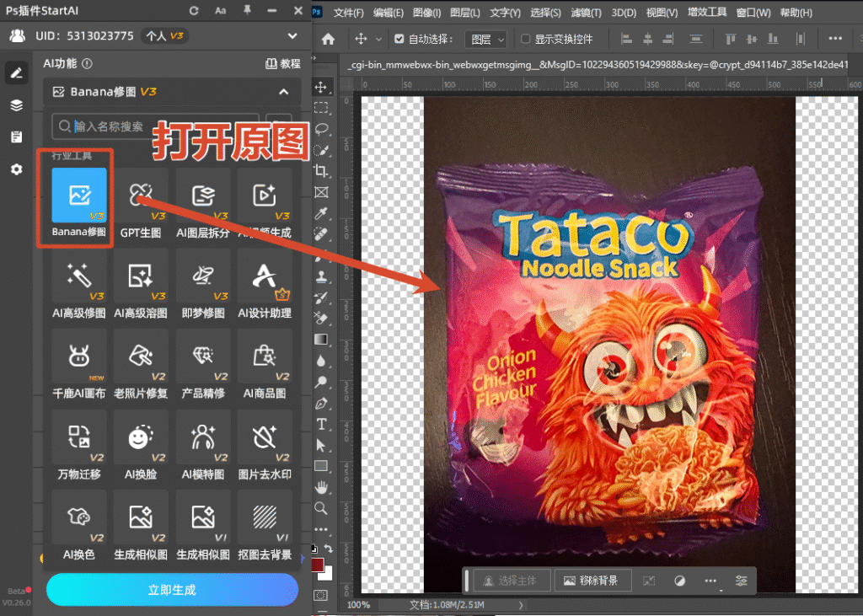This screenshot has width=863, height=616.
Task: Select the Photoshop Type tool
Action: 321,425
